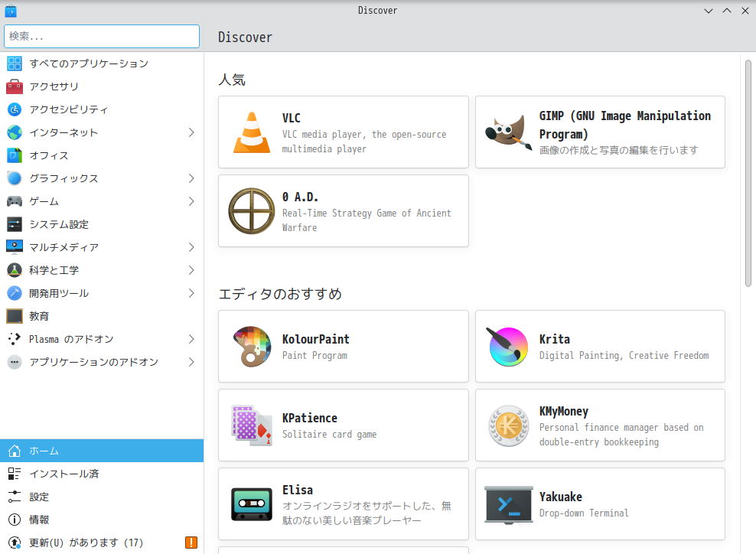Screen dimensions: 756x554
Task: Click the Elisa cassette tape icon
Action: tap(252, 503)
